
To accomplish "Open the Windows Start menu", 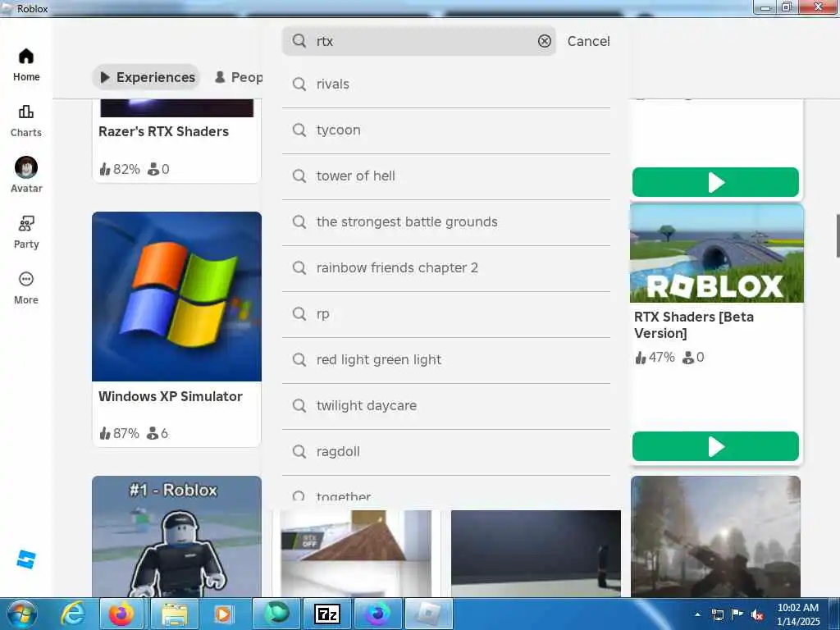I will tap(21, 614).
